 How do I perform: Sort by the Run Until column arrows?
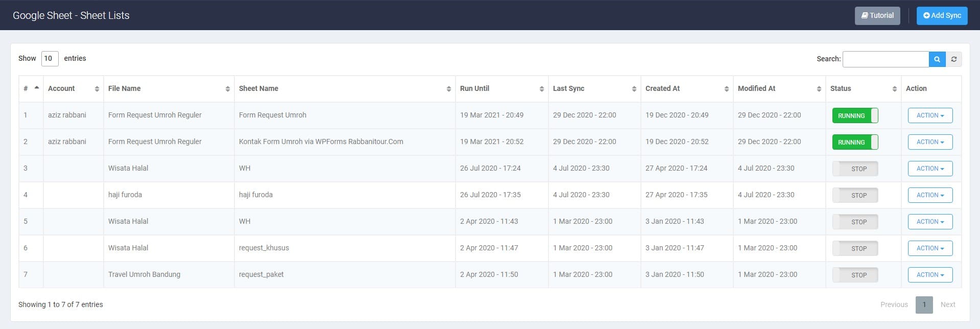542,89
